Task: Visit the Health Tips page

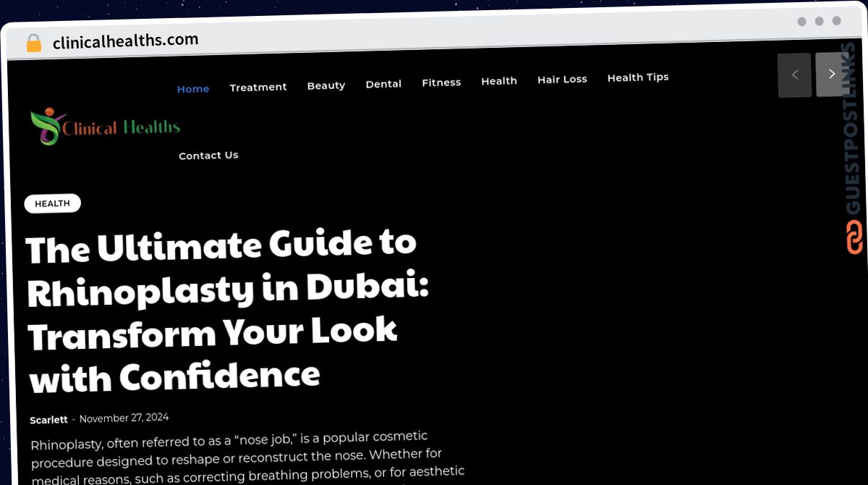Action: [638, 77]
